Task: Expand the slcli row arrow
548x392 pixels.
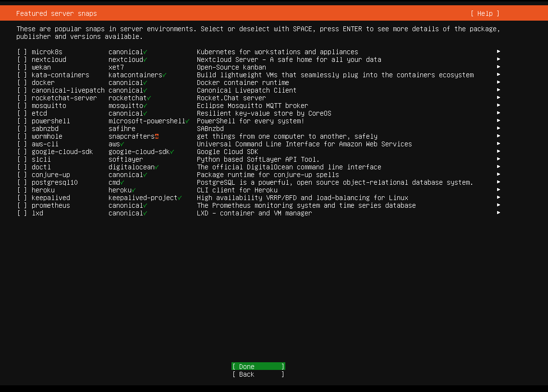Action: [499, 159]
